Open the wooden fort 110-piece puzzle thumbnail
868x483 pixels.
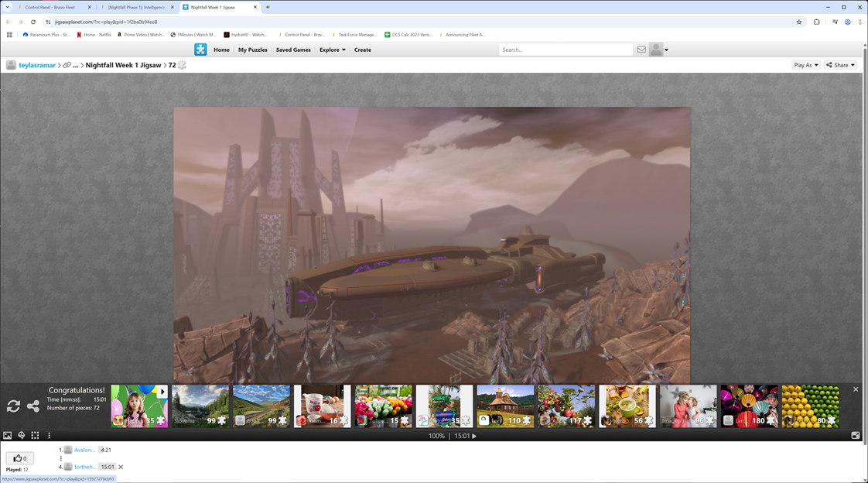(505, 406)
